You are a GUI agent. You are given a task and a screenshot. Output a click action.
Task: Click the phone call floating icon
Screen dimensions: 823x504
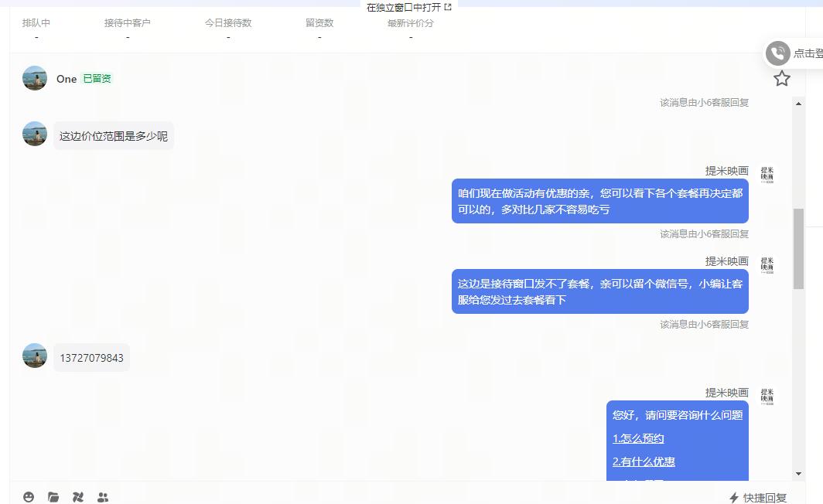(778, 53)
